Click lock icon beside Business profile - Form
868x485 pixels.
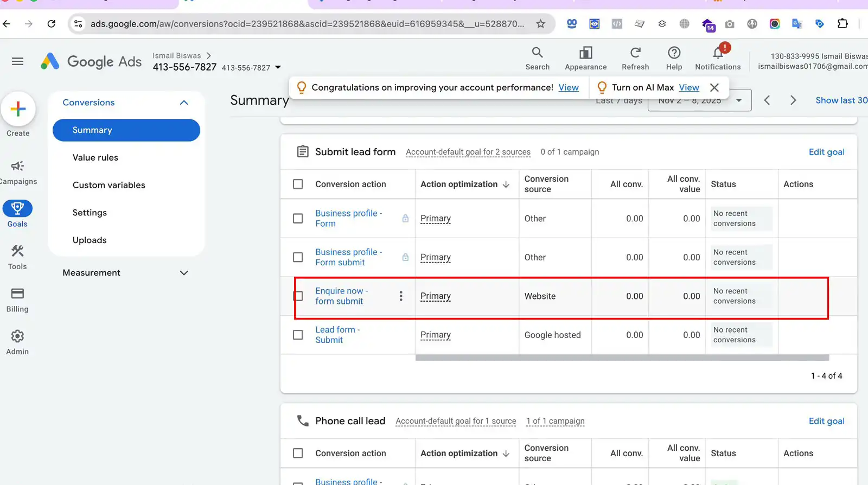405,219
